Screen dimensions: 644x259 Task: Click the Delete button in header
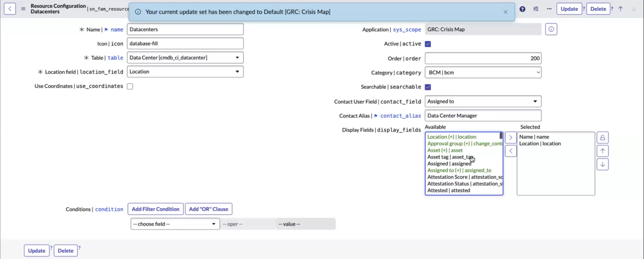(598, 9)
